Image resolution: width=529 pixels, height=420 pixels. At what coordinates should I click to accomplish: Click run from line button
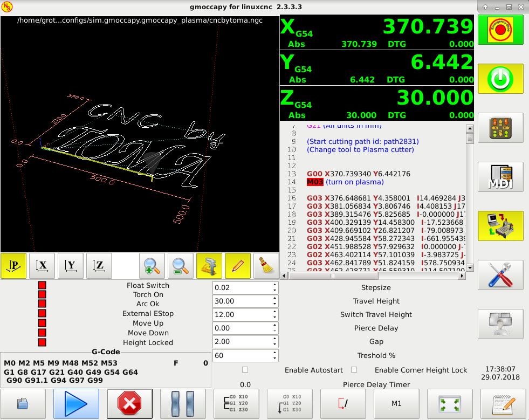290,403
